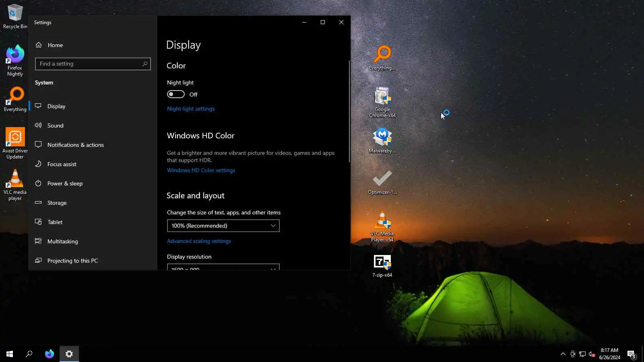Focus the Find a setting search box
The width and height of the screenshot is (644, 362).
(93, 64)
